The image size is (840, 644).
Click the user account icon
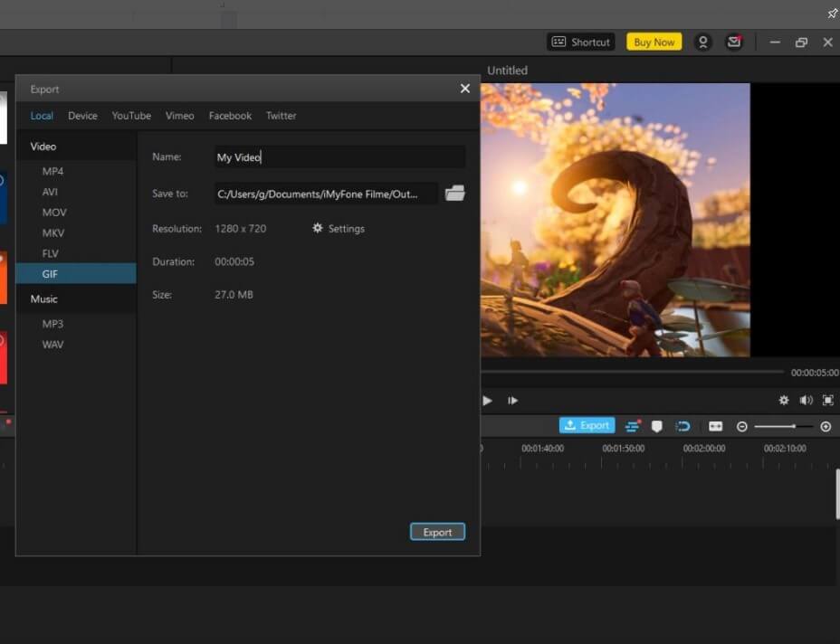point(702,42)
